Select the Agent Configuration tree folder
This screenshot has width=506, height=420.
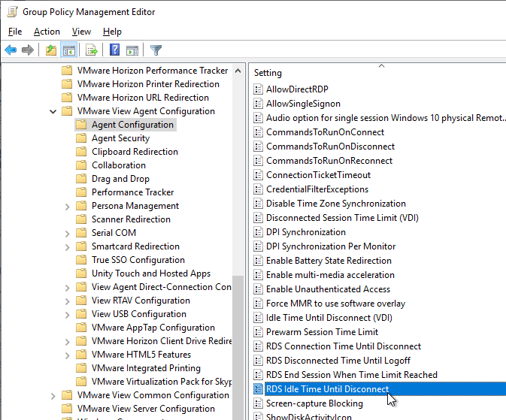132,125
